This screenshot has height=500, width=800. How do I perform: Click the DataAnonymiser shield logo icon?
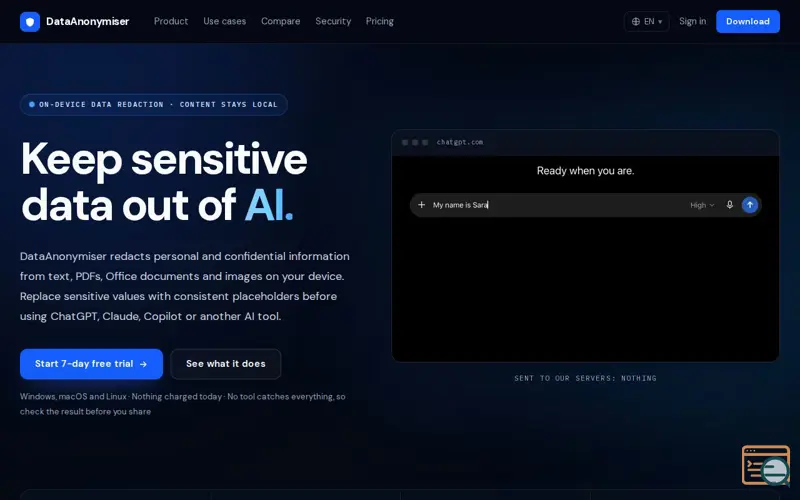tap(30, 21)
